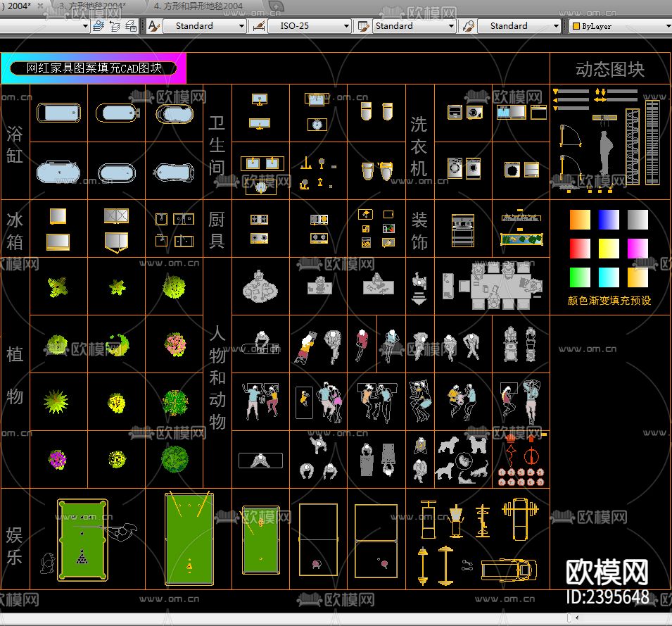
Task: Click the 娱乐 category label
Action: pyautogui.click(x=15, y=546)
